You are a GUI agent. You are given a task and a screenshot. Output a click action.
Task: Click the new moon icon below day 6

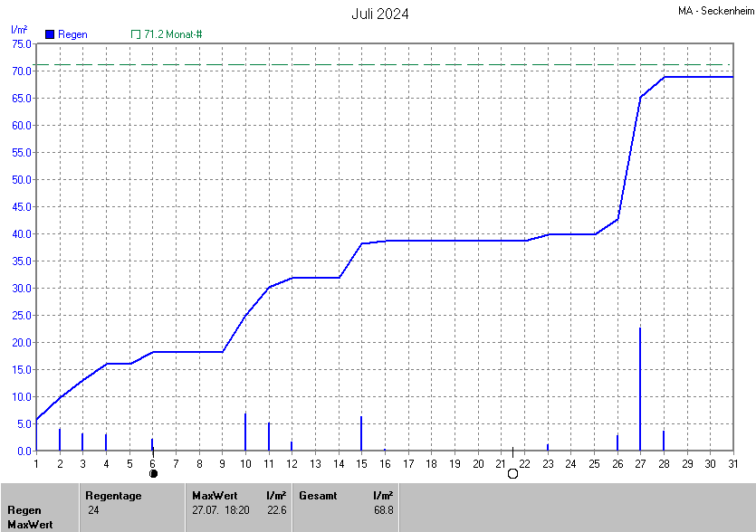coord(153,473)
